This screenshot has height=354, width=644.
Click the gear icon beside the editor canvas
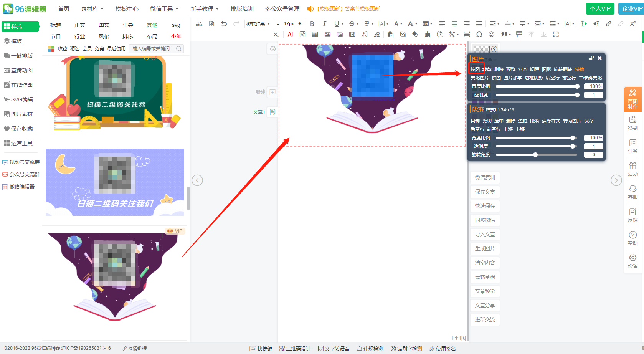click(x=272, y=49)
